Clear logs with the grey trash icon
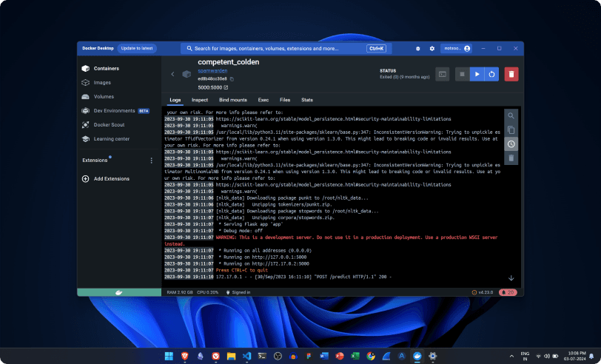The height and width of the screenshot is (364, 601). (511, 158)
